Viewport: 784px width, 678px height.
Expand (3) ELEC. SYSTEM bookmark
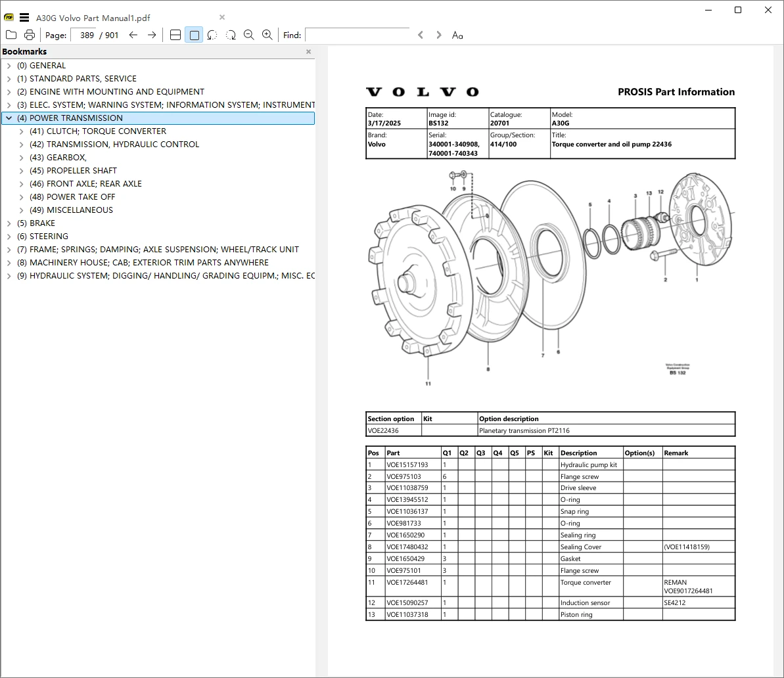click(x=9, y=105)
